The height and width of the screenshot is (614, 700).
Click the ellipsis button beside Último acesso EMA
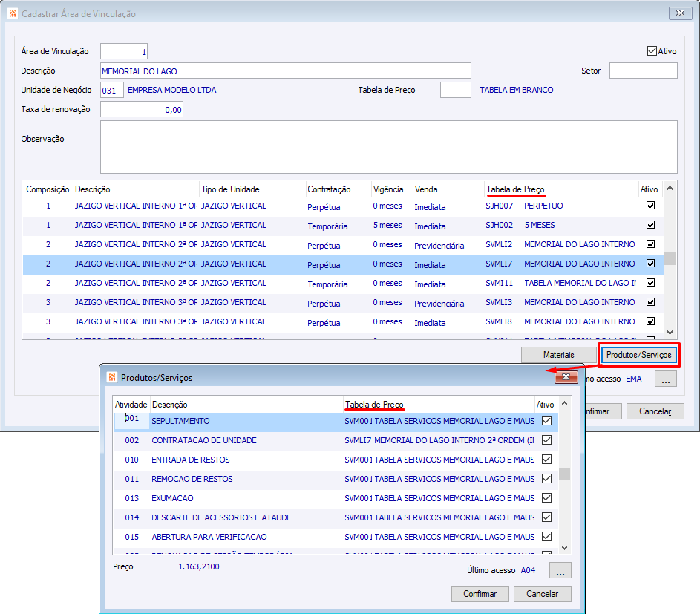pos(666,379)
